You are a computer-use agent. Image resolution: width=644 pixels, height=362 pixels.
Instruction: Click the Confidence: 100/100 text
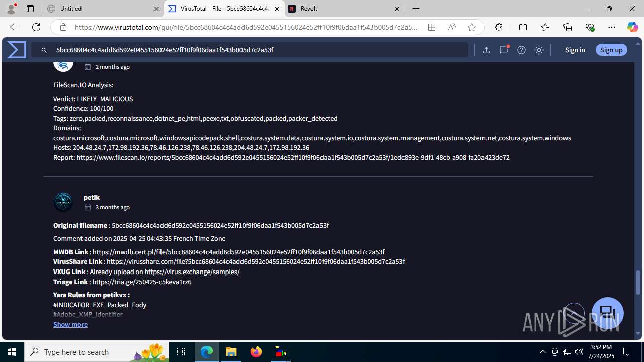coord(84,108)
